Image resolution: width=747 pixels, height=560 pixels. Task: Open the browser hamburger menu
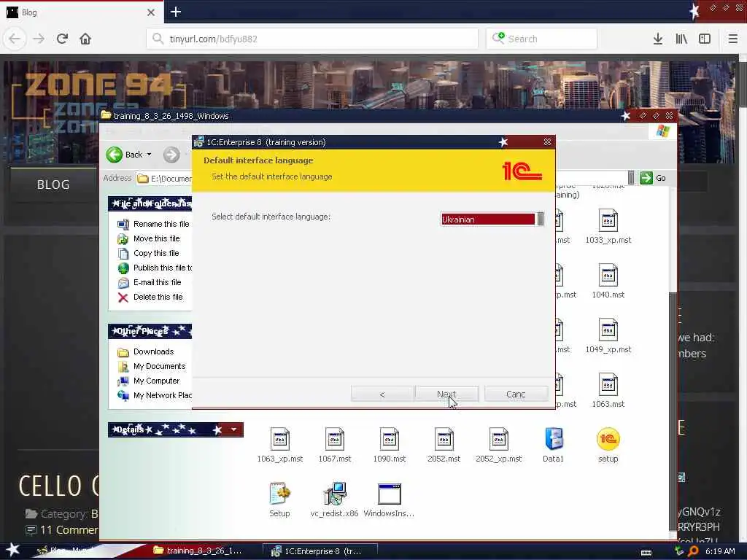tap(732, 39)
